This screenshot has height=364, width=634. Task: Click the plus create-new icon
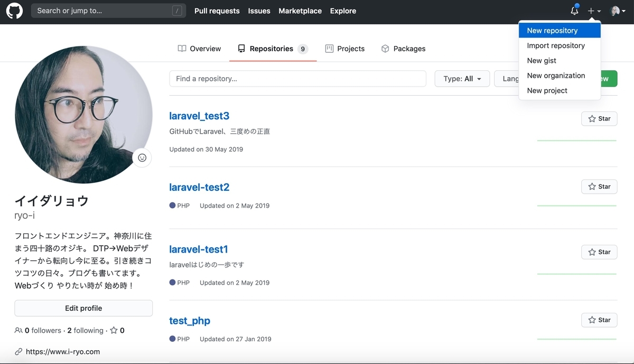[x=594, y=11]
